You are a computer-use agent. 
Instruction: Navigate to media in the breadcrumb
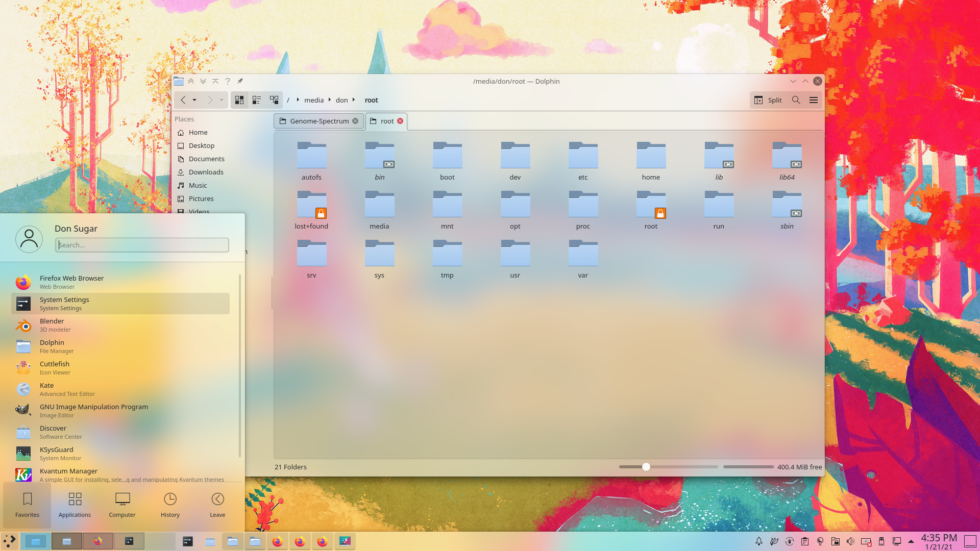[x=314, y=100]
